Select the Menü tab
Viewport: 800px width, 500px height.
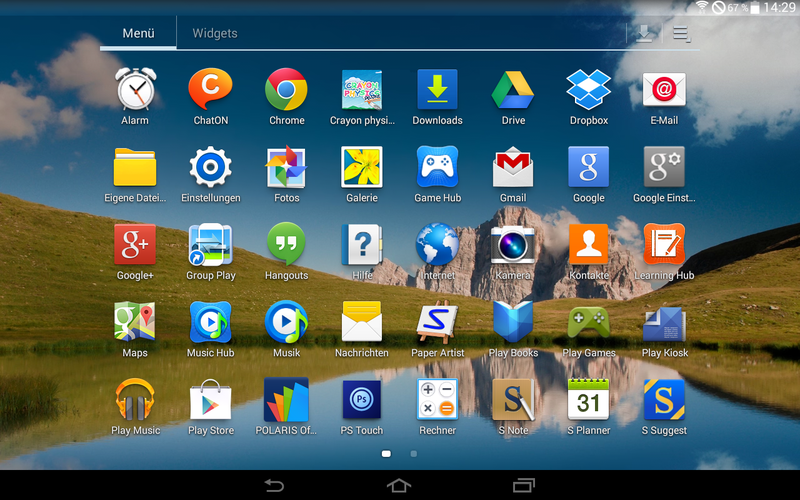[x=138, y=33]
